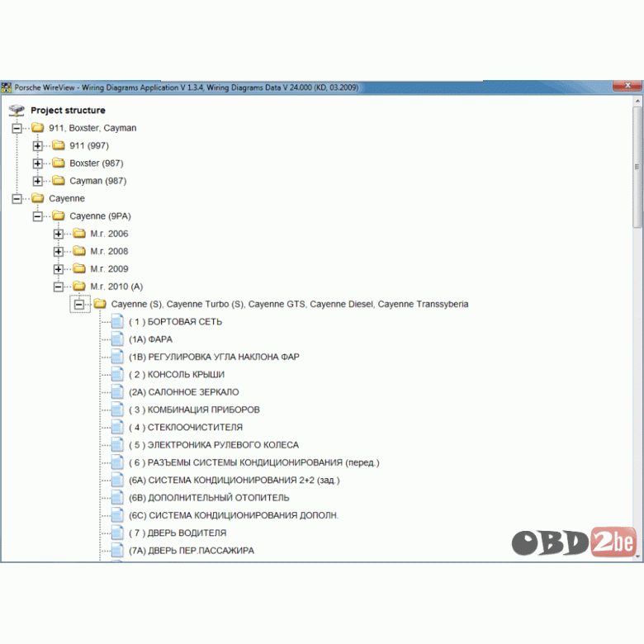The height and width of the screenshot is (644, 644).
Task: Expand the Cayman (987) node
Action: (37, 181)
